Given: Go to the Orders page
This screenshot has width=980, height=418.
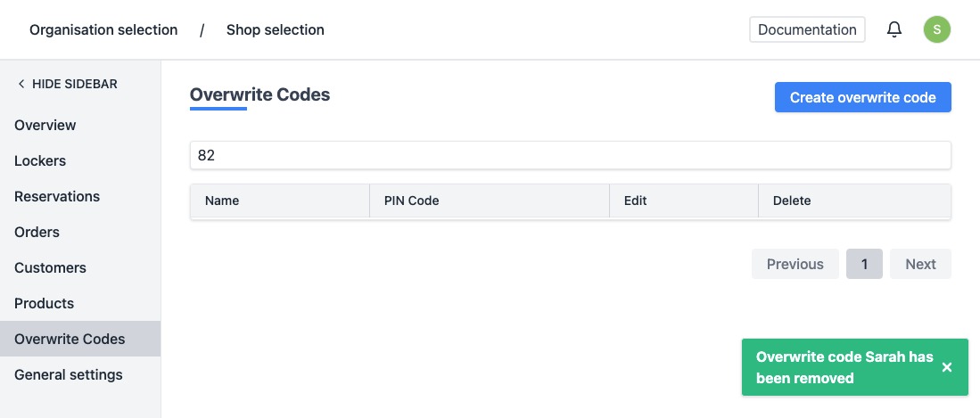Looking at the screenshot, I should (37, 232).
